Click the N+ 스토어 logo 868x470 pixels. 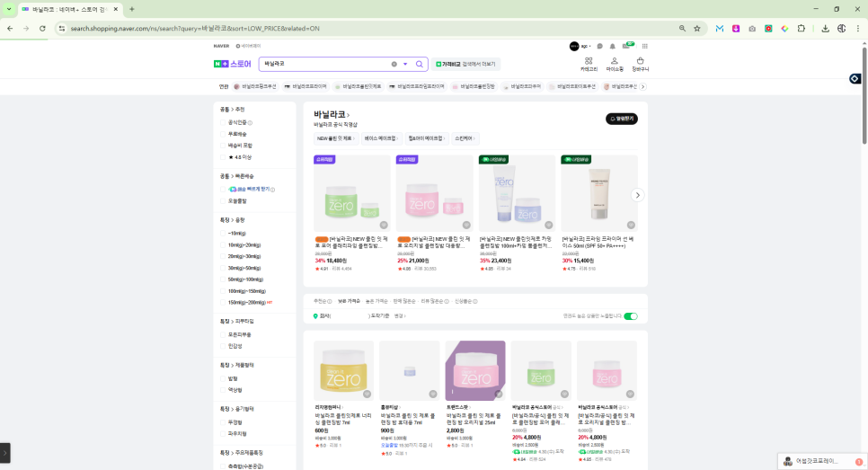[x=233, y=64]
